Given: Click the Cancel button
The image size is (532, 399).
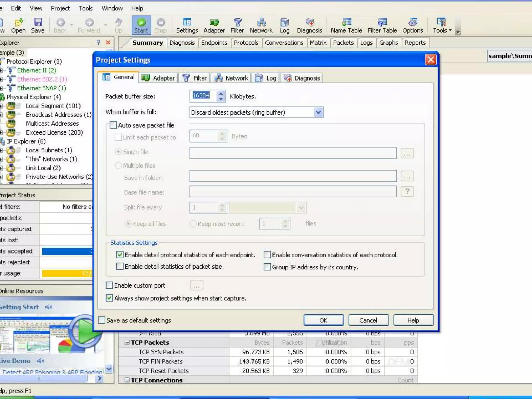Looking at the screenshot, I should [368, 320].
